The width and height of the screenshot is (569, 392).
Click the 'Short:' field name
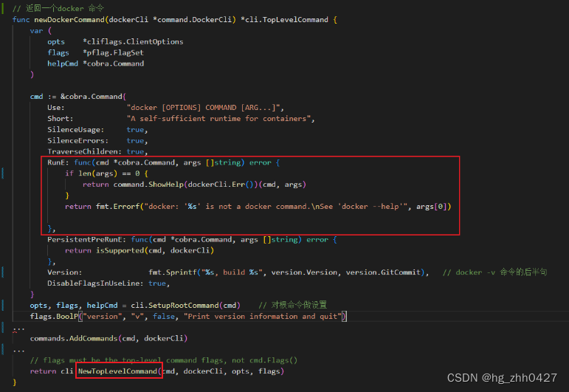61,118
